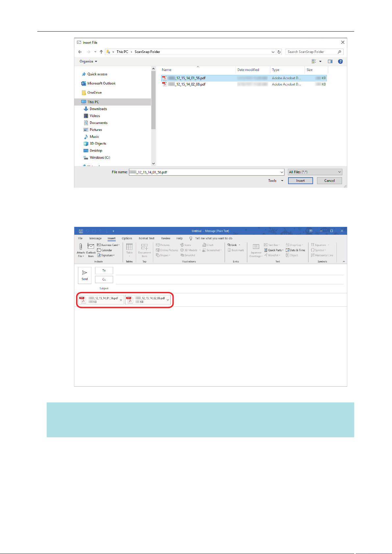Open view options dropdown arrow
392x554 pixels.
click(320, 61)
